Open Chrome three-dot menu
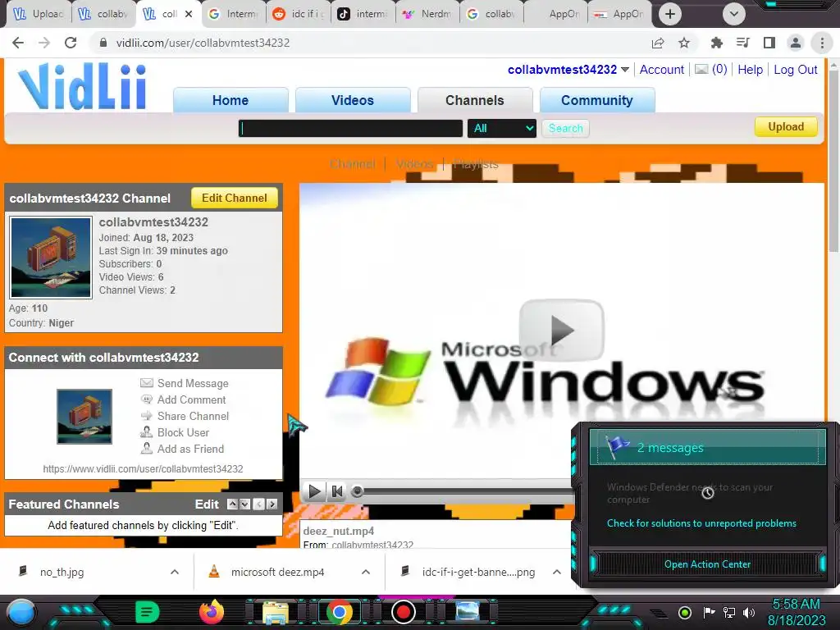Viewport: 840px width, 630px height. [x=822, y=43]
